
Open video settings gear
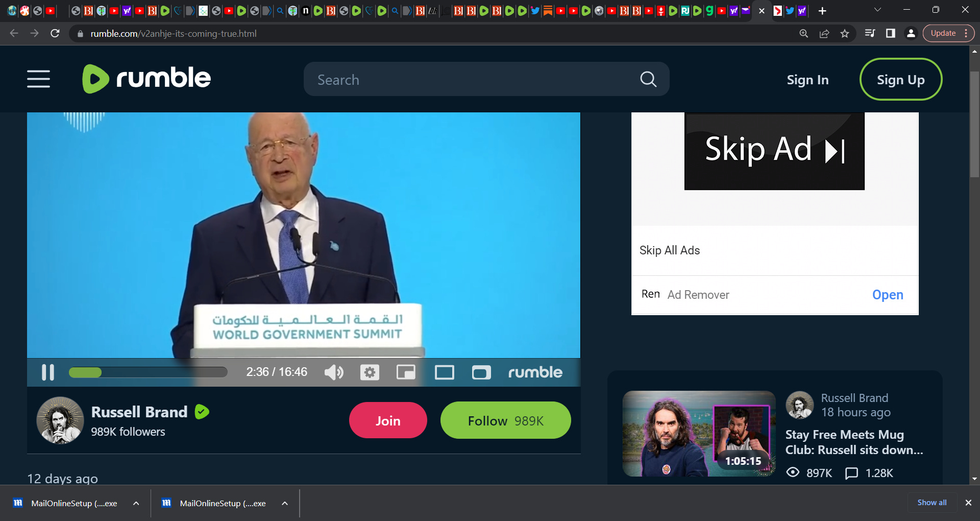click(370, 372)
